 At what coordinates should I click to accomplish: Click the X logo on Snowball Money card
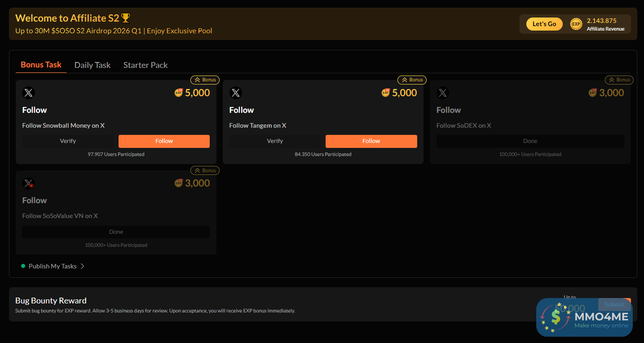(29, 93)
